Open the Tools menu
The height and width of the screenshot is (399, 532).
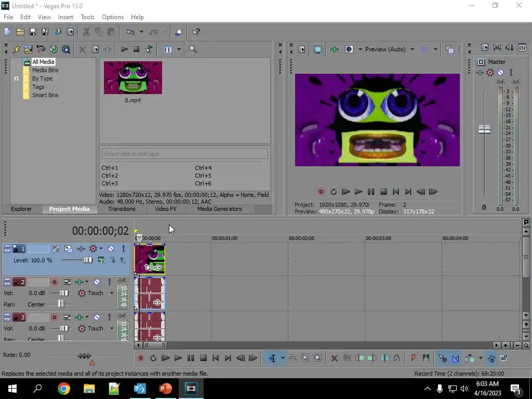[87, 17]
